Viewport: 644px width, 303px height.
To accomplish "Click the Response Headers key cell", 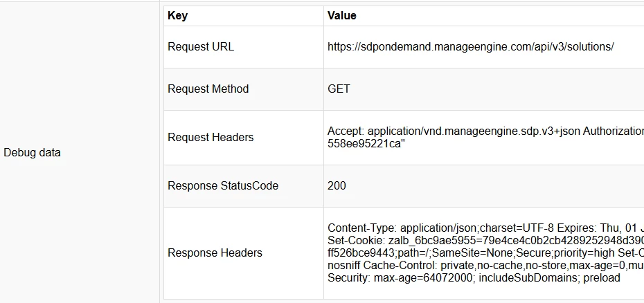I will pos(244,253).
